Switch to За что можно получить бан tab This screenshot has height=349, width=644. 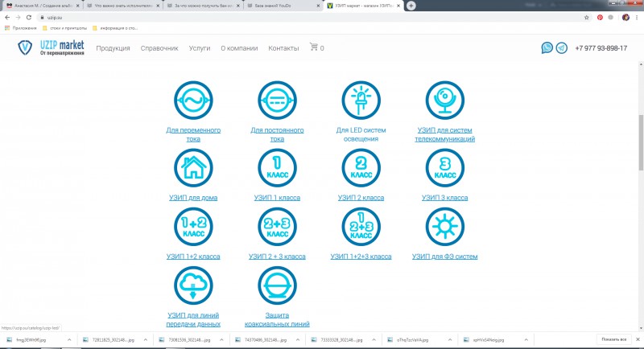(203, 6)
